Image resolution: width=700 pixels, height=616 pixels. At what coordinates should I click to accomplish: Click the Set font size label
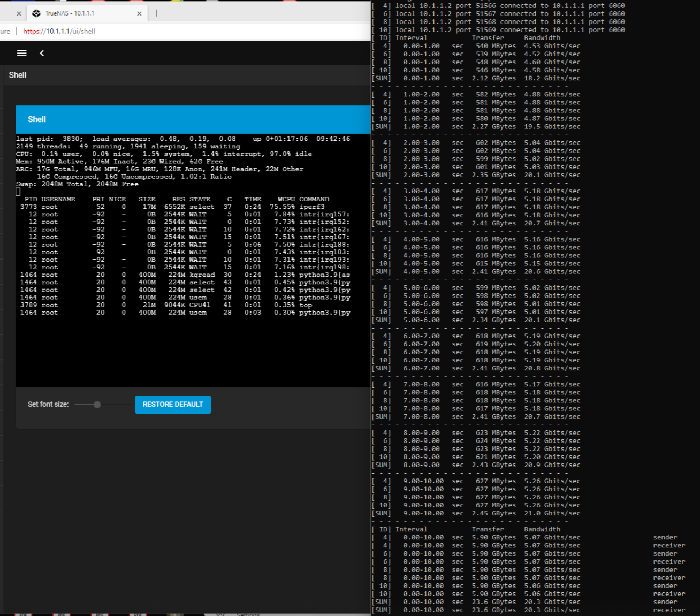[x=48, y=405]
